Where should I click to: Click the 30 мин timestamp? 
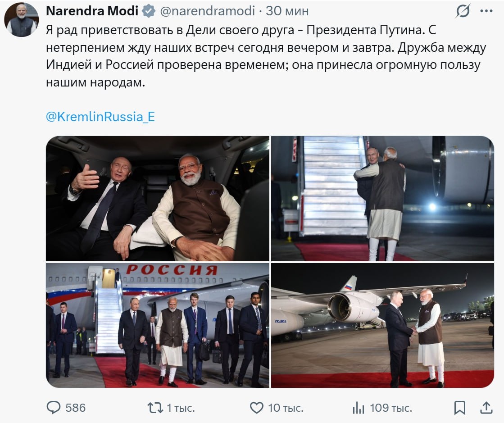coord(287,11)
